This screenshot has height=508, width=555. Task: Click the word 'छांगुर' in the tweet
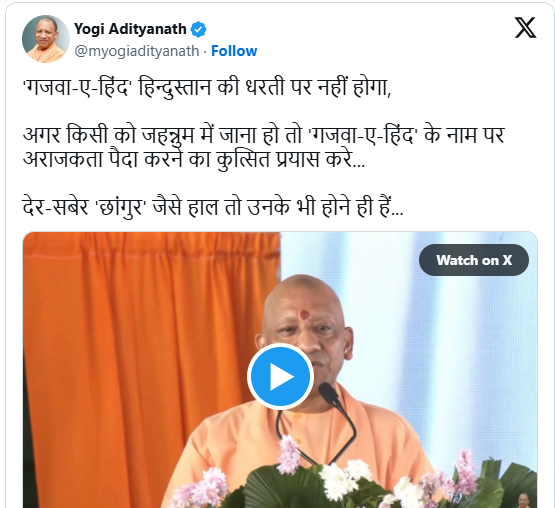(x=121, y=207)
